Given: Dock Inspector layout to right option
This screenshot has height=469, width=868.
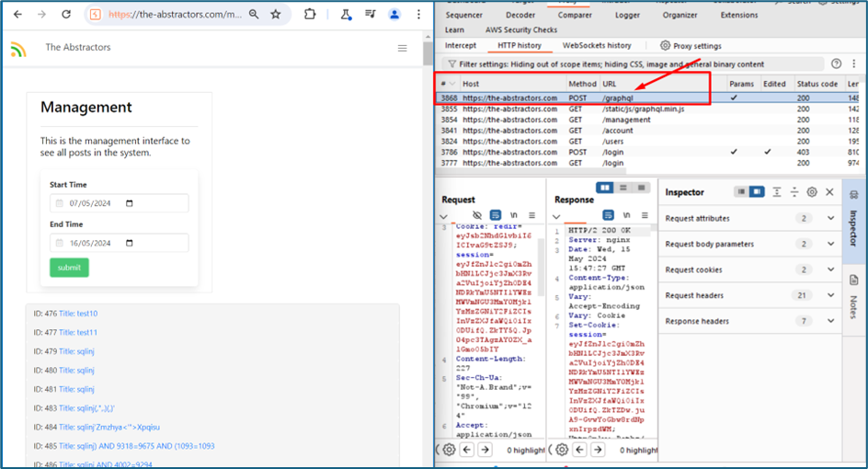Looking at the screenshot, I should coord(757,192).
